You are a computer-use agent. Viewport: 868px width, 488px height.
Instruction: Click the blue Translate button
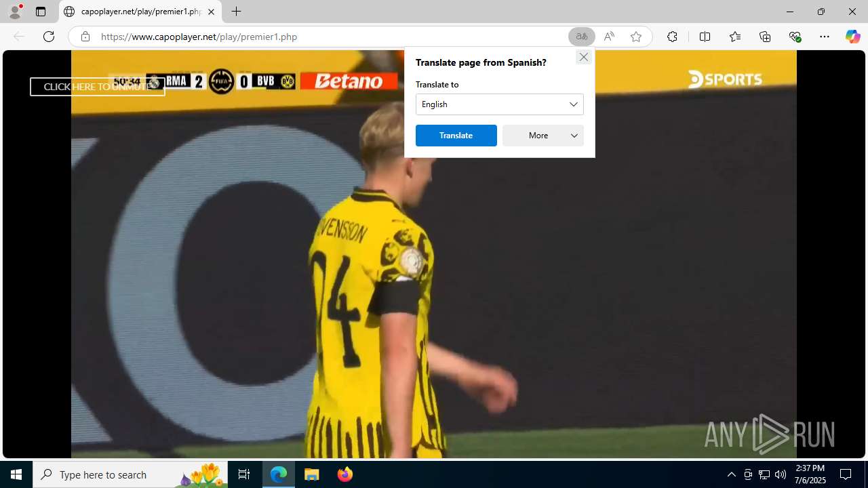click(x=456, y=136)
